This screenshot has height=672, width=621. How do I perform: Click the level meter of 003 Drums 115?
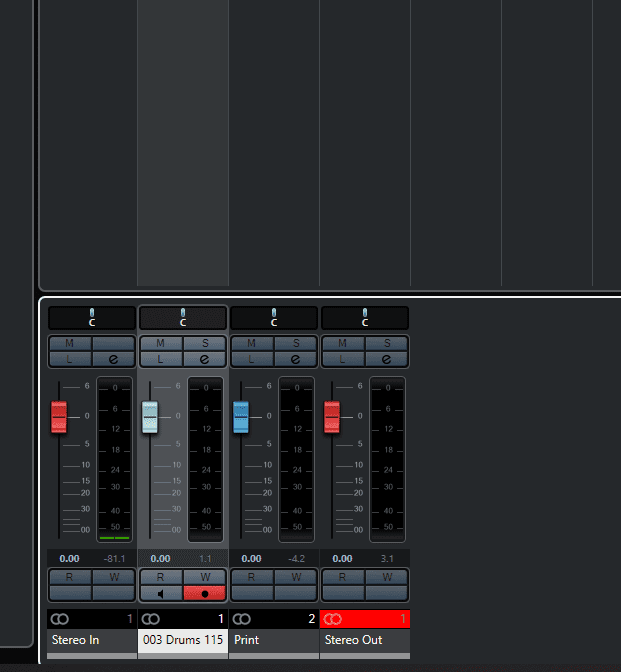[x=205, y=459]
